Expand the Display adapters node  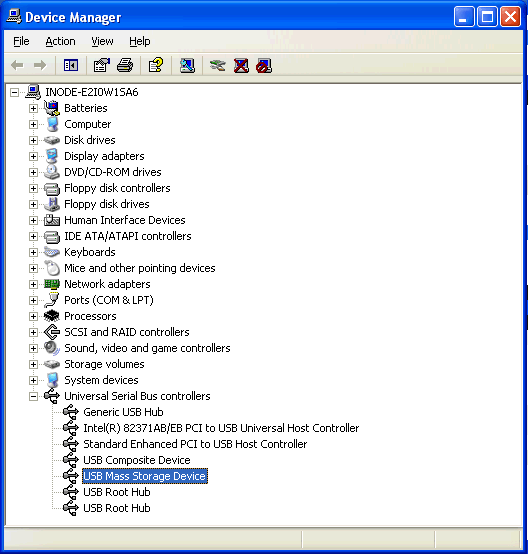coord(33,156)
